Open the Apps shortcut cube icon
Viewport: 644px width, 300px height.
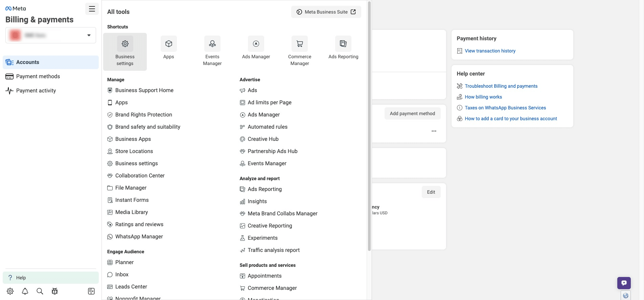(168, 44)
